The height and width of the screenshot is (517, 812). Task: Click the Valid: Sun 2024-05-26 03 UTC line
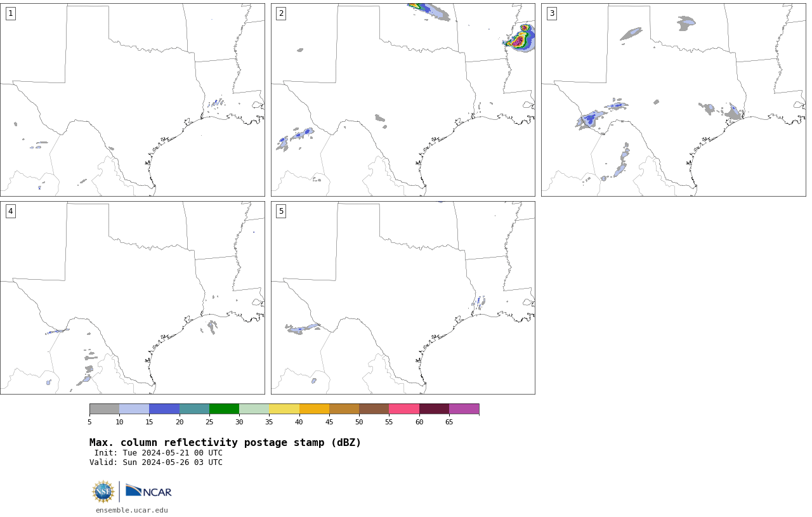tap(156, 462)
